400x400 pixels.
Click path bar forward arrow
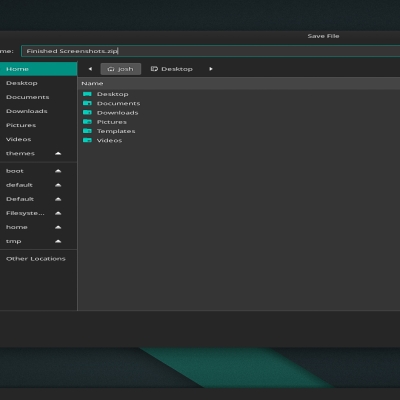pyautogui.click(x=211, y=69)
